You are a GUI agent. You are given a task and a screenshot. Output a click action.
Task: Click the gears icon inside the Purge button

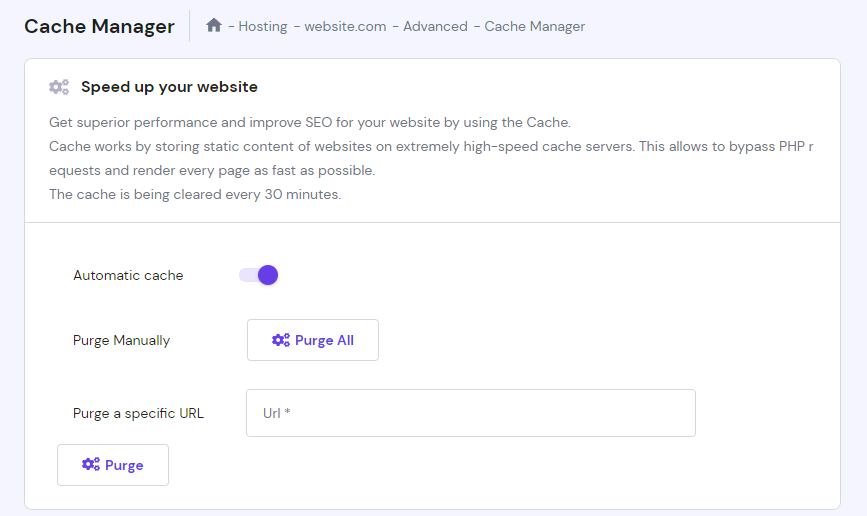pyautogui.click(x=91, y=465)
